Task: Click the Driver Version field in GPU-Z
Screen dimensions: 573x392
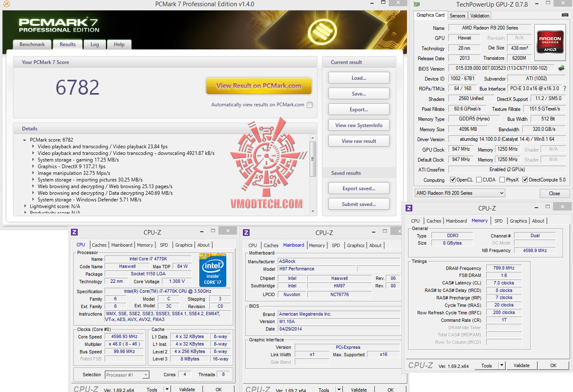Action: click(507, 139)
